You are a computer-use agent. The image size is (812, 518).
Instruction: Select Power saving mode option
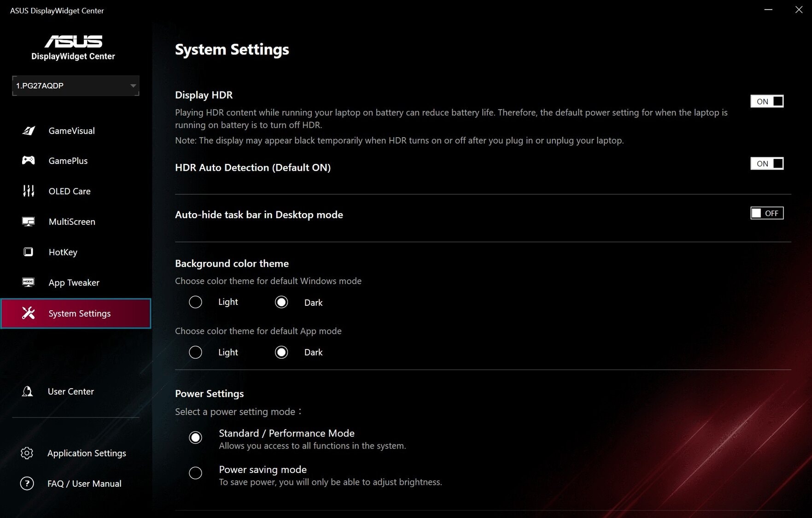pos(195,473)
